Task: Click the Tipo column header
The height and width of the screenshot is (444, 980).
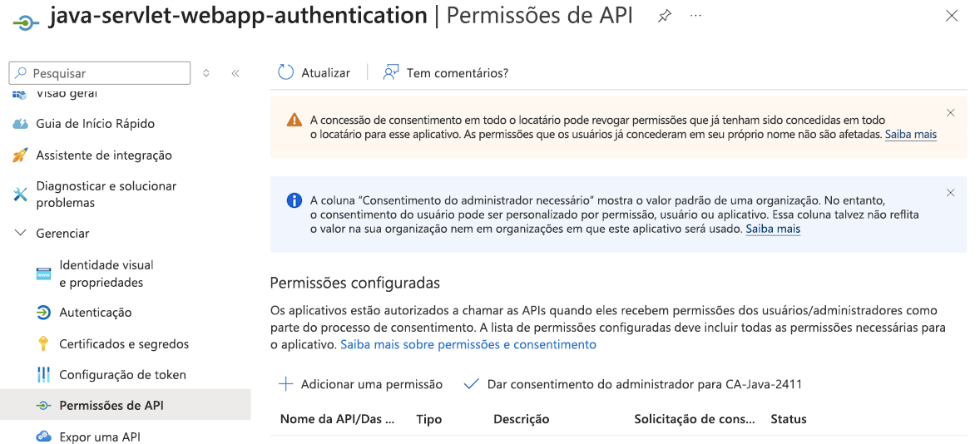Action: pos(428,419)
